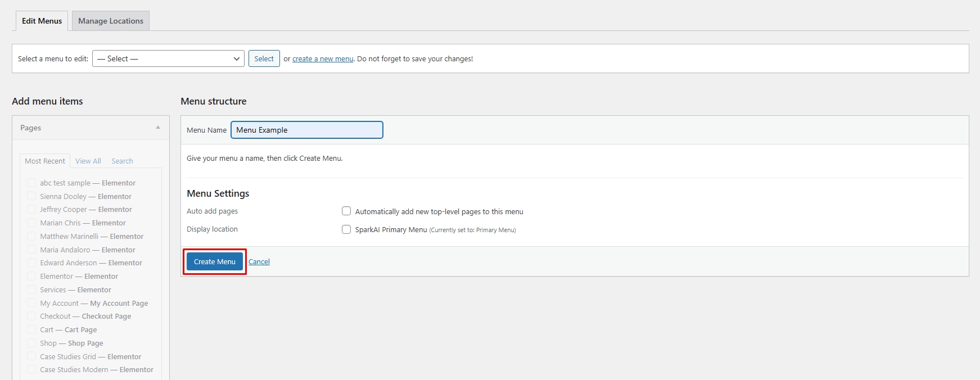Open the Edit Menus tab

42,21
